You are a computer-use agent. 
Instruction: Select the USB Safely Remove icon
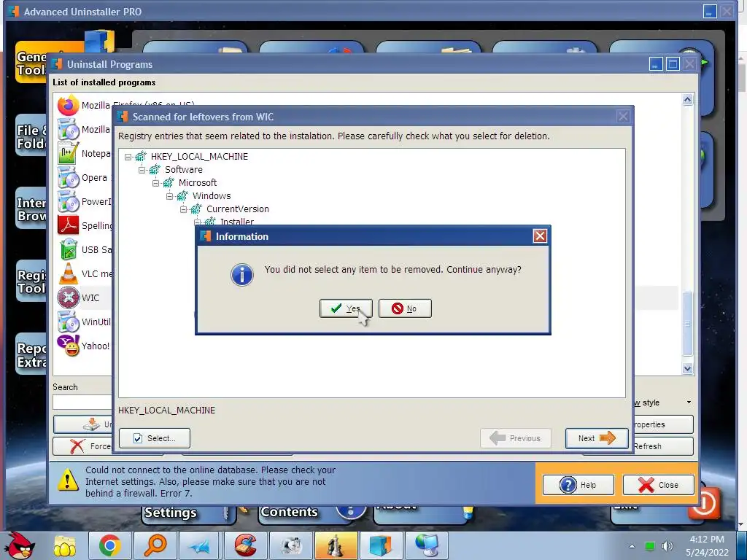[68, 249]
